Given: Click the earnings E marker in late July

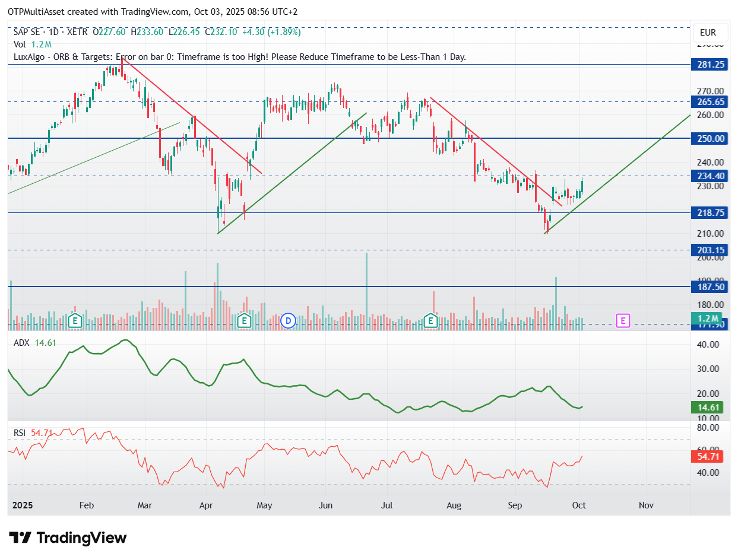Looking at the screenshot, I should pos(431,321).
